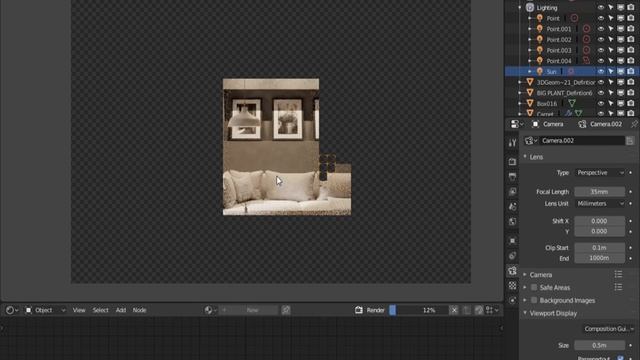
Task: Toggle eye visibility for 3DGeom~21_Definition
Action: [x=601, y=82]
